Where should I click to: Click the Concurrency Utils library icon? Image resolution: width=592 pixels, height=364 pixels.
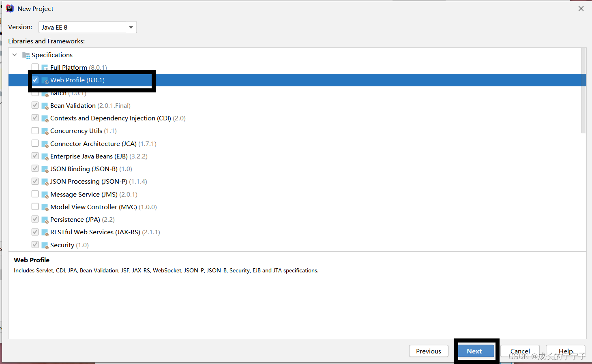coord(45,131)
